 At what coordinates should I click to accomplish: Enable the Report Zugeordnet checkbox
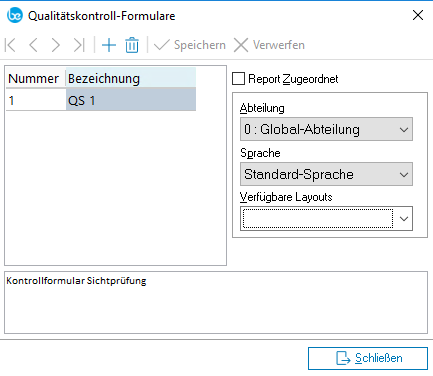point(238,79)
